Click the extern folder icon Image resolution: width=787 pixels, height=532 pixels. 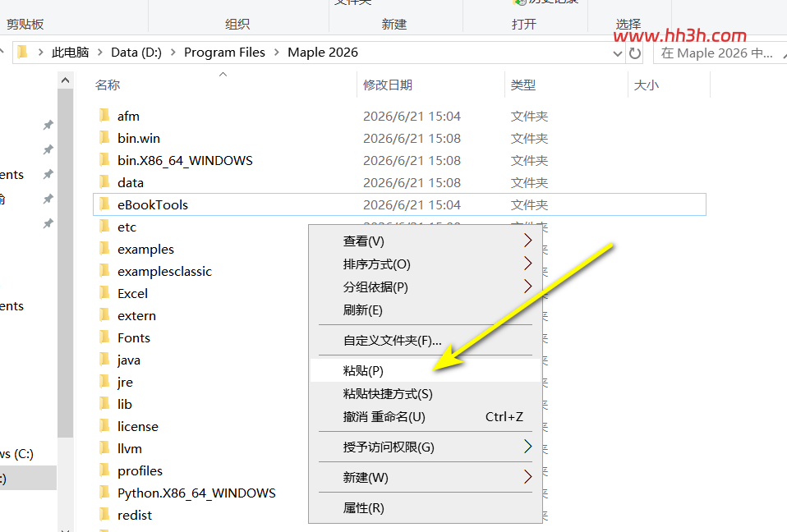pos(104,315)
